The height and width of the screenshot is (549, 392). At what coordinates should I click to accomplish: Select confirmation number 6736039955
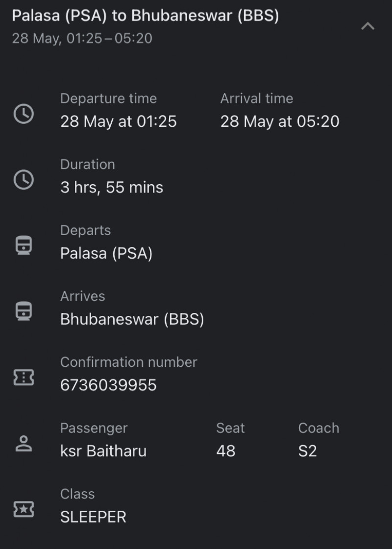tap(108, 385)
